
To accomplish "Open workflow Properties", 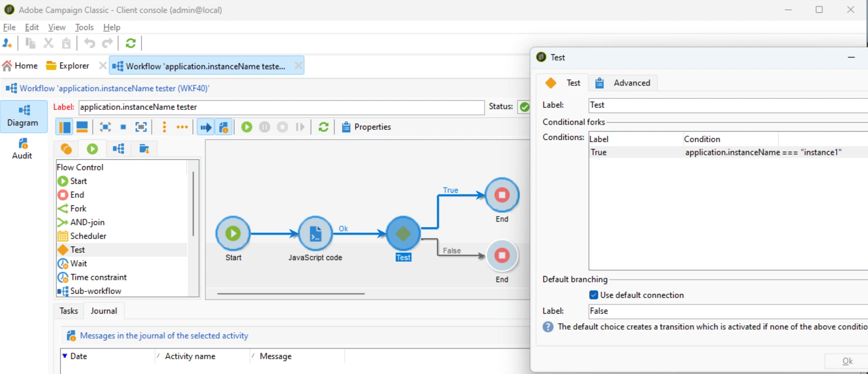I will point(367,127).
